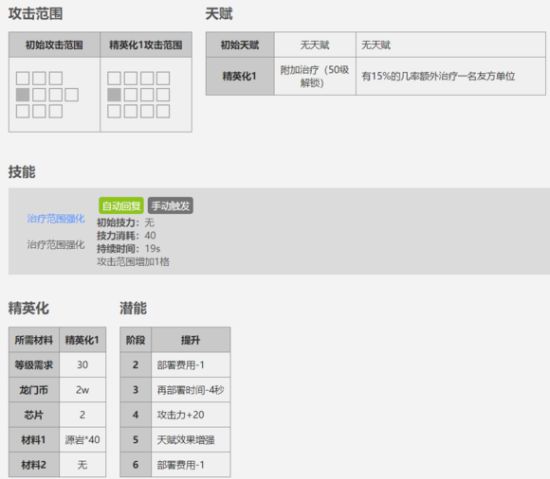550x479 pixels.
Task: Click the 精英化 section heading
Action: pos(29,308)
